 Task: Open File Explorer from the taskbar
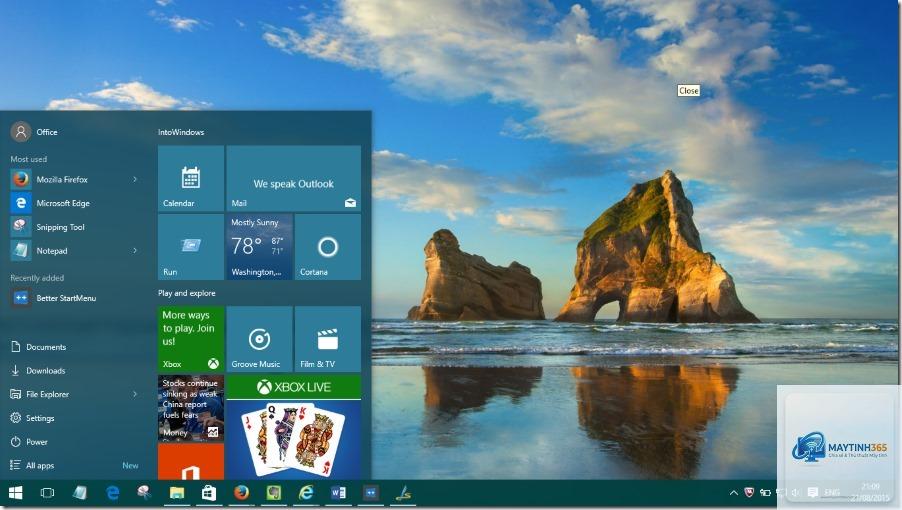coord(177,493)
